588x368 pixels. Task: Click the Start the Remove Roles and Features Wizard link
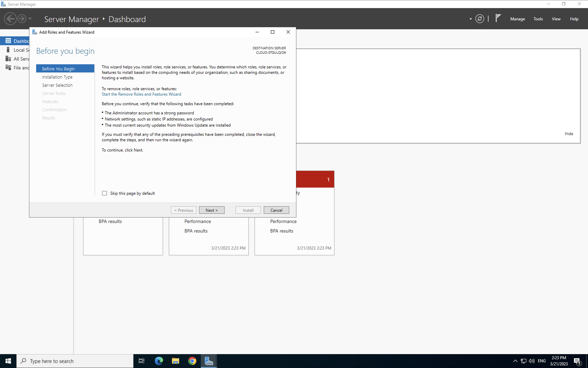click(x=141, y=94)
